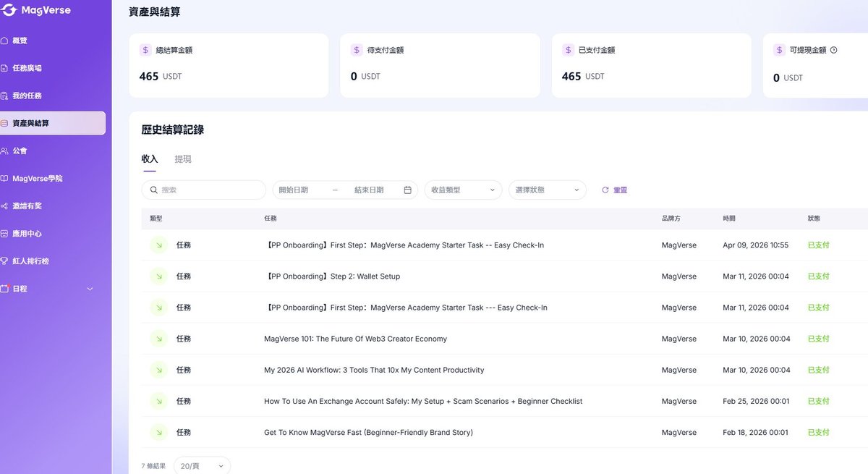Open the 收益類型 dropdown
Image resolution: width=868 pixels, height=474 pixels.
point(463,190)
